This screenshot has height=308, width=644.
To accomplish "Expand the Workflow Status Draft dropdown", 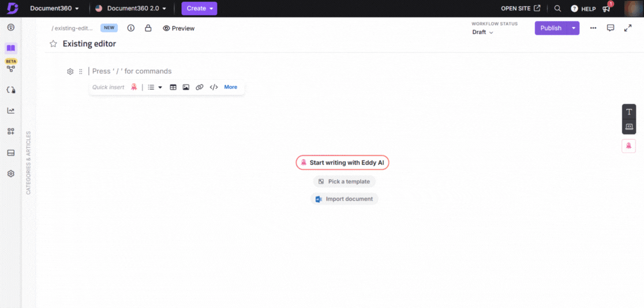I will coord(482,32).
